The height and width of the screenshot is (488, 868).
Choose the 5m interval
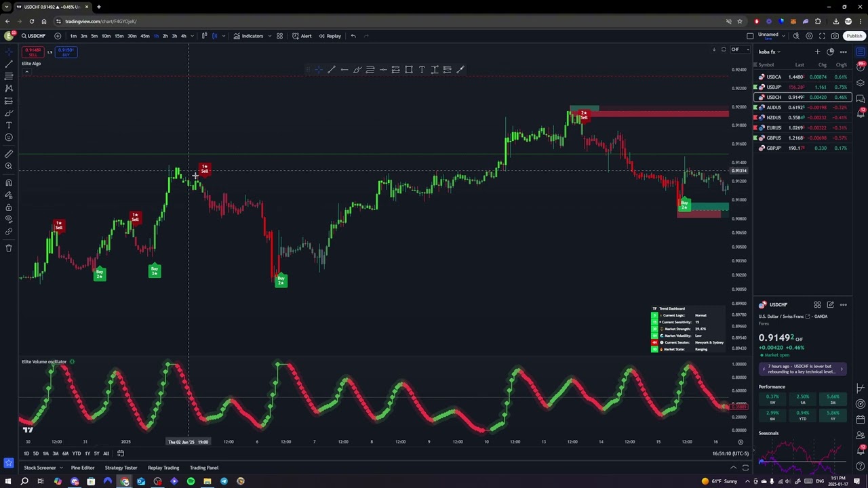click(x=94, y=36)
